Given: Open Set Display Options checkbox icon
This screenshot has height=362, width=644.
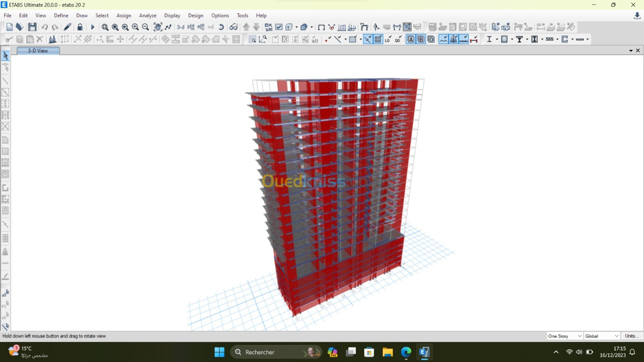Looking at the screenshot, I should click(x=279, y=27).
